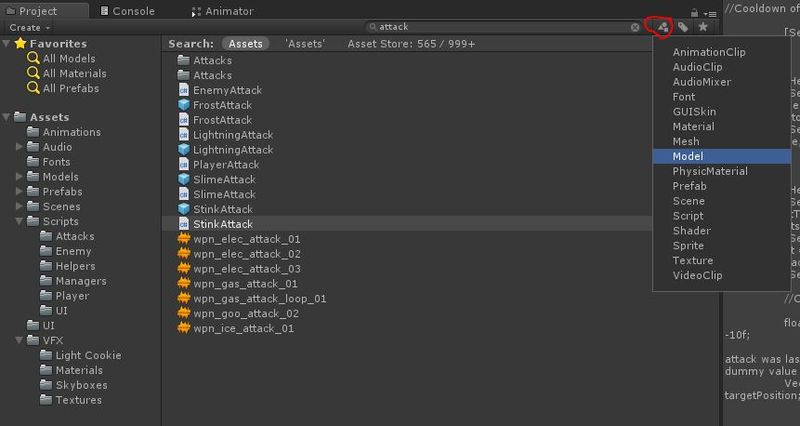Screen dimensions: 800x426
Task: Expand the Prefabs folder
Action: point(19,191)
